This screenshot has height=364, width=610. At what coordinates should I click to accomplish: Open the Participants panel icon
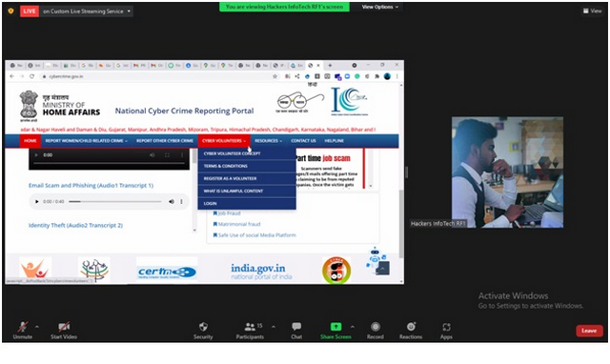tap(250, 327)
